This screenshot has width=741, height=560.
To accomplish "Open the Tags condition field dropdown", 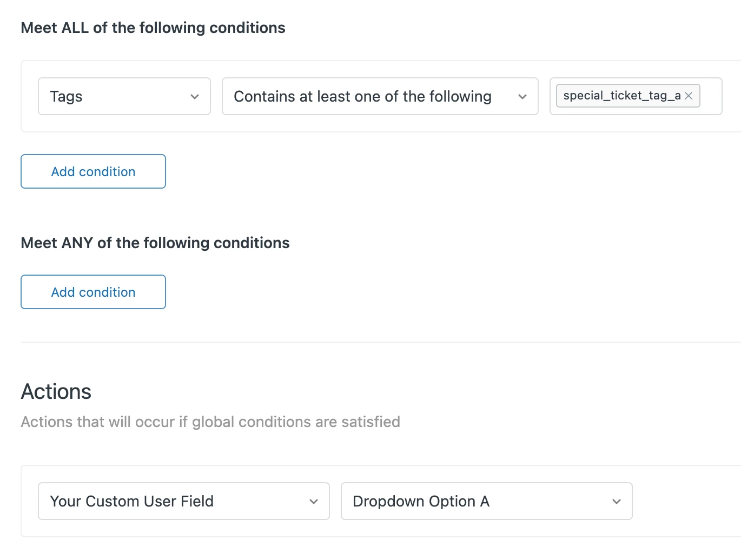I will point(124,96).
